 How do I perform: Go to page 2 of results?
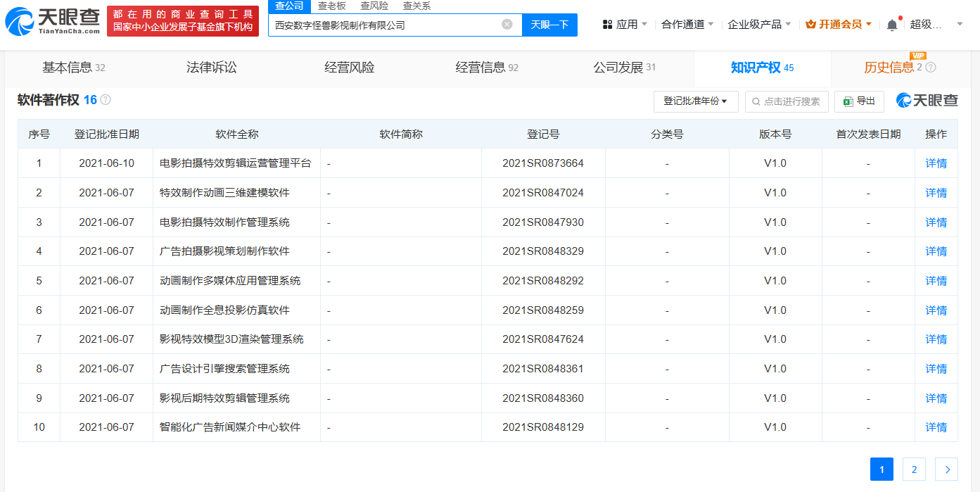tap(914, 469)
